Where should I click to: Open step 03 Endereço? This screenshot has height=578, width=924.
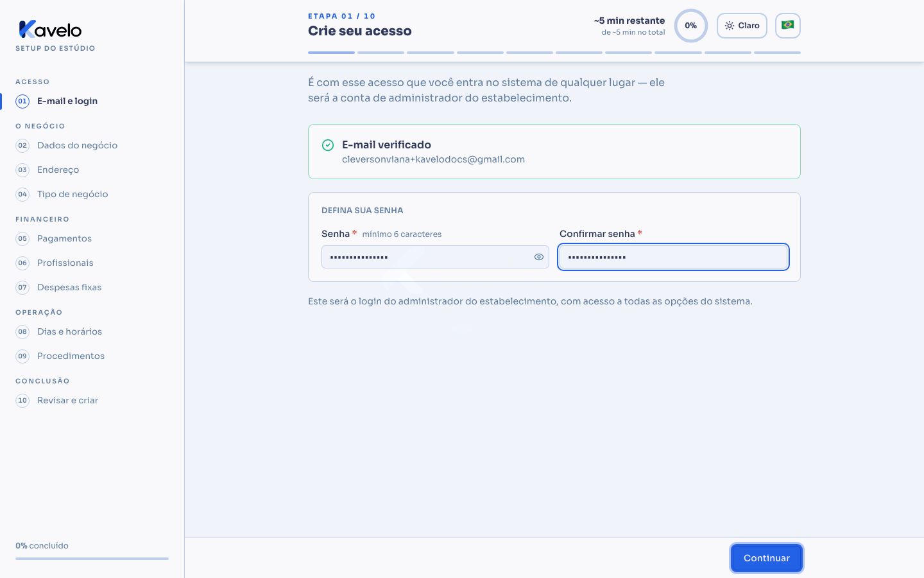[x=92, y=170]
